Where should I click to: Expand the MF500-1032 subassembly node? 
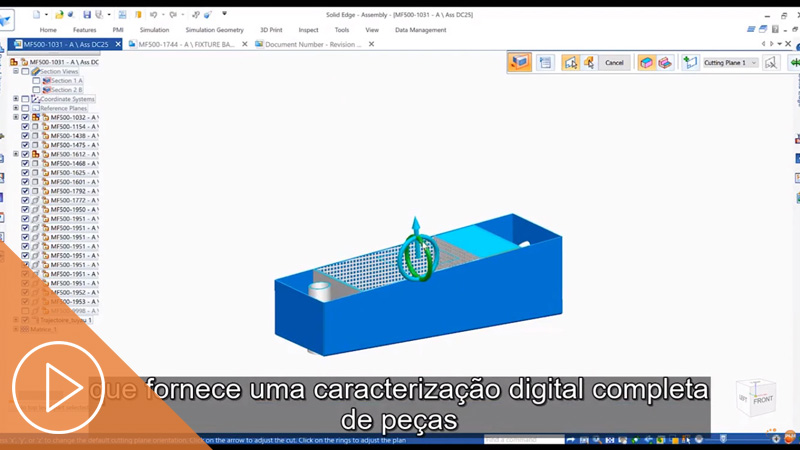click(16, 118)
